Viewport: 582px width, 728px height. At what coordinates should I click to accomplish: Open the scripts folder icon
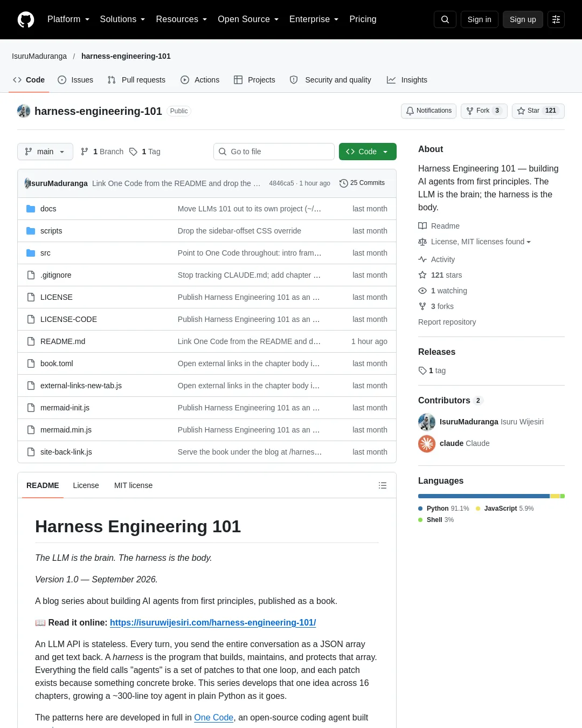tap(31, 231)
